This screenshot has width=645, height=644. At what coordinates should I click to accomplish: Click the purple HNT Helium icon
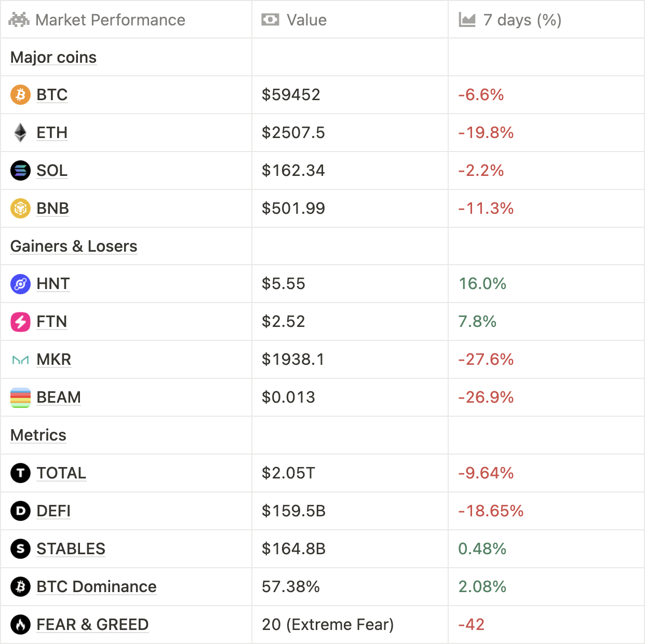tap(20, 284)
